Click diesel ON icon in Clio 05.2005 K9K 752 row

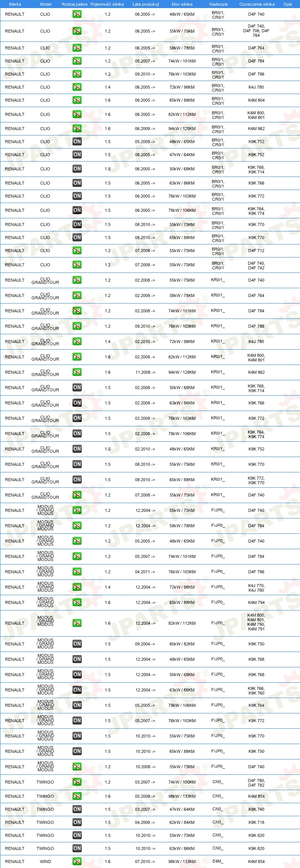pyautogui.click(x=77, y=142)
